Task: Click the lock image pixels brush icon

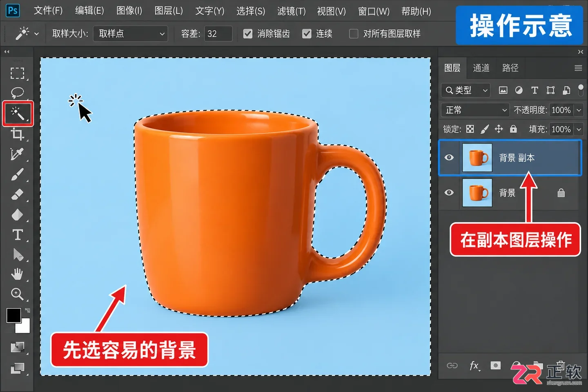Action: [485, 129]
